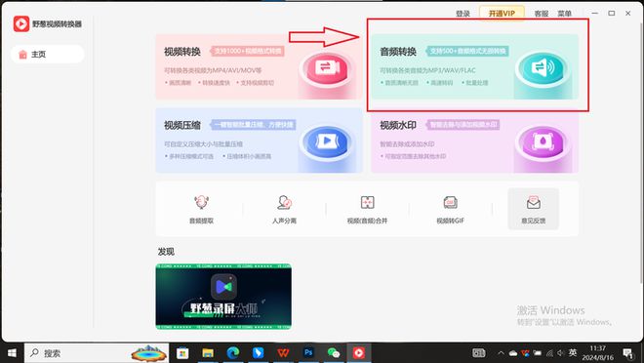Click the taskbar 搜索 search box
Viewport: 644px width, 363px height.
(97, 353)
